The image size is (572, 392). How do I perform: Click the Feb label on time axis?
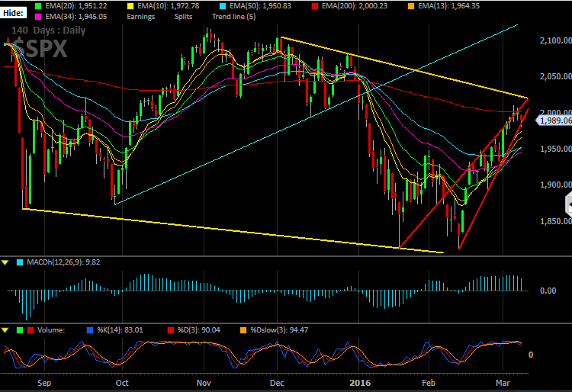(x=429, y=383)
